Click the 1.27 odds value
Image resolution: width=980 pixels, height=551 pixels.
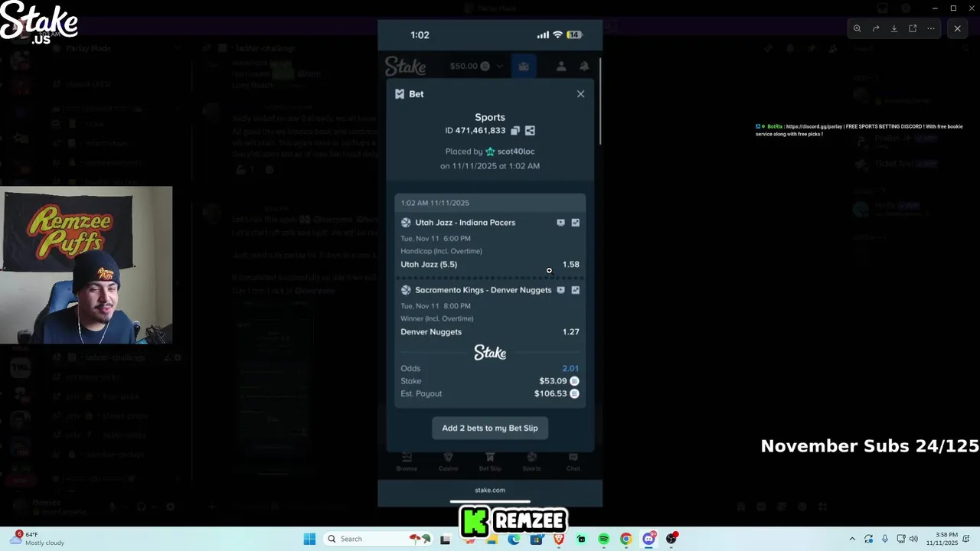(571, 331)
